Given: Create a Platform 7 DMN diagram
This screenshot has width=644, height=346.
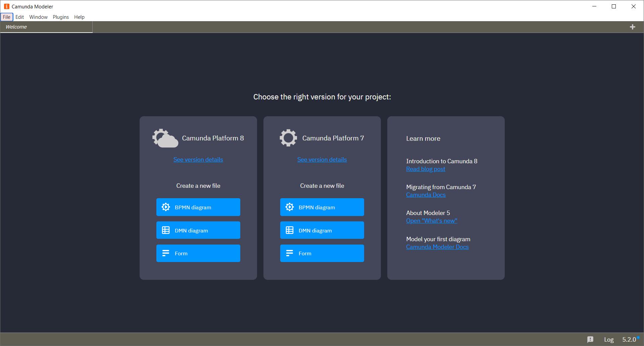Looking at the screenshot, I should click(x=322, y=230).
